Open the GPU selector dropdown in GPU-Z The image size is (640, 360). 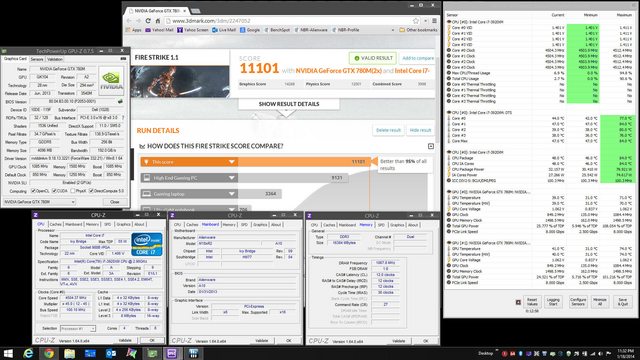click(40, 202)
